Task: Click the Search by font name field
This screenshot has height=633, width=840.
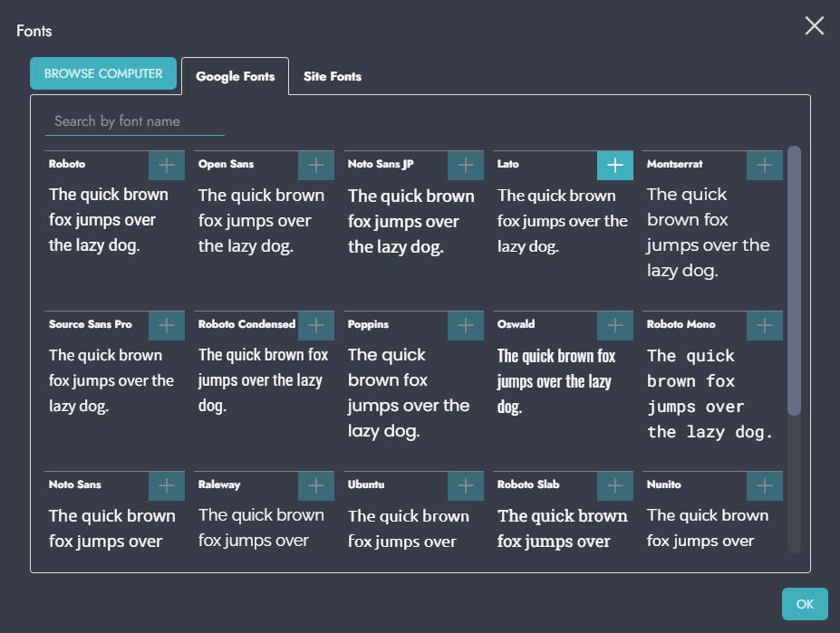Action: tap(134, 121)
